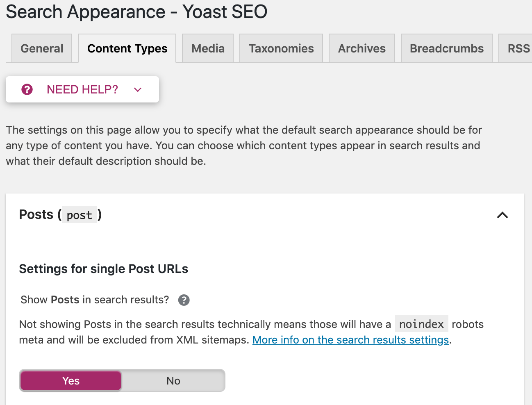
Task: Switch to the Media tab
Action: (x=208, y=48)
